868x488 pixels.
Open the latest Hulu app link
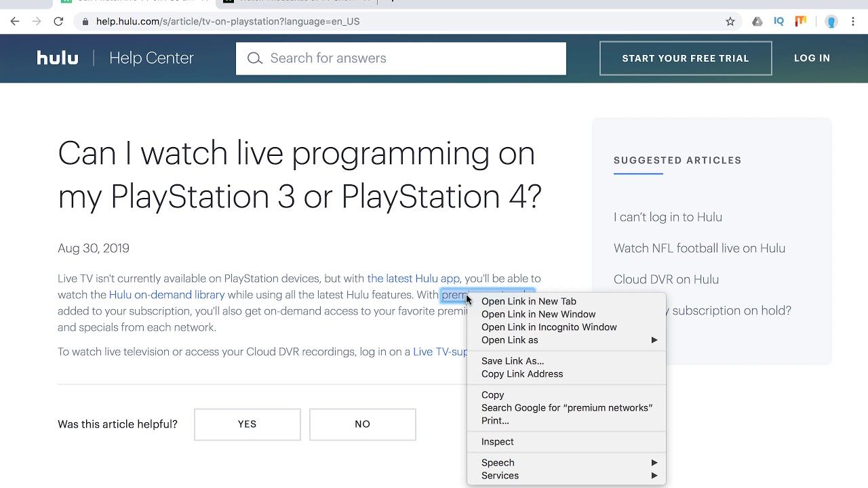413,279
